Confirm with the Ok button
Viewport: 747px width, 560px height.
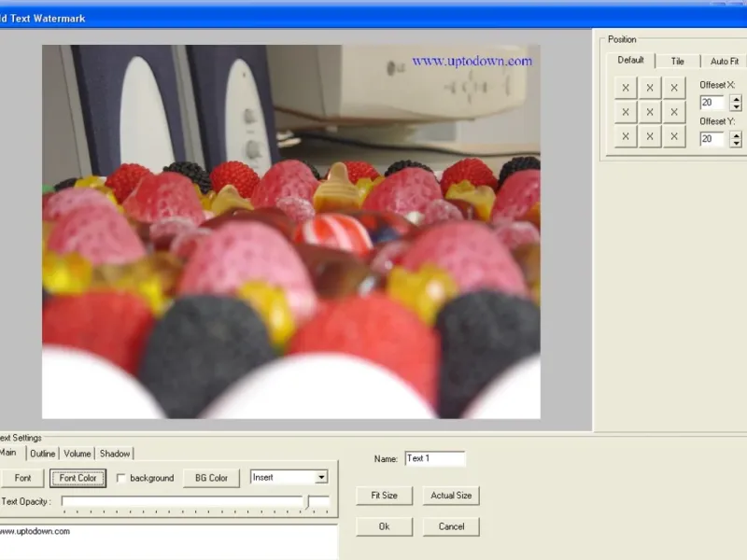(384, 526)
